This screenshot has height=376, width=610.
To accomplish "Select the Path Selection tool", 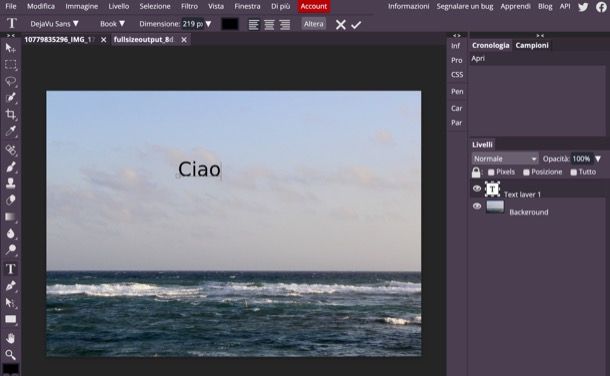I will [x=11, y=303].
